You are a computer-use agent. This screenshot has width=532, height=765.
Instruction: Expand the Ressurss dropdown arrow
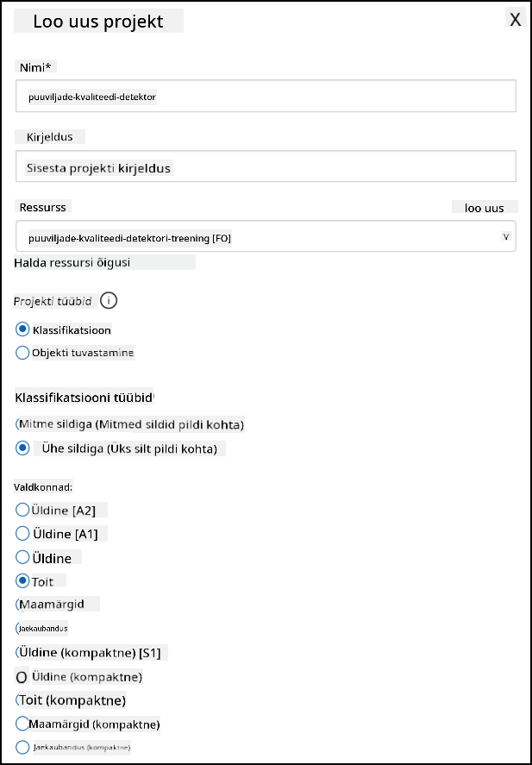click(506, 236)
